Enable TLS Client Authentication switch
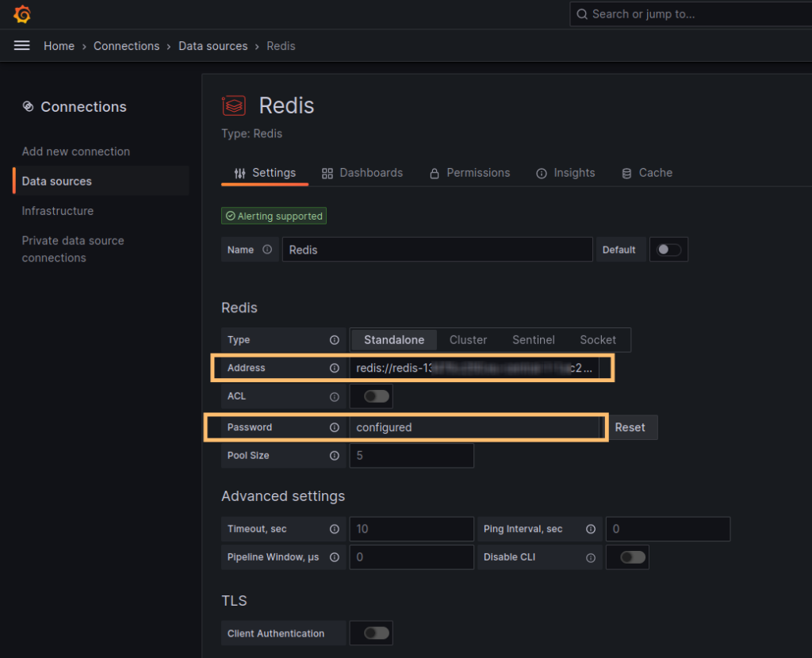Screen dimensions: 812x658 coord(377,633)
